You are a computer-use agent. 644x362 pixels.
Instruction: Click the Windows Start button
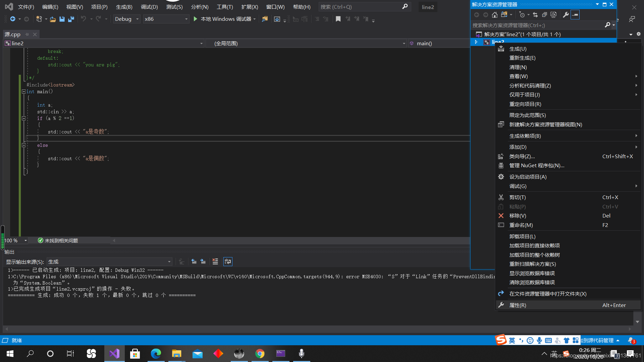(10, 354)
